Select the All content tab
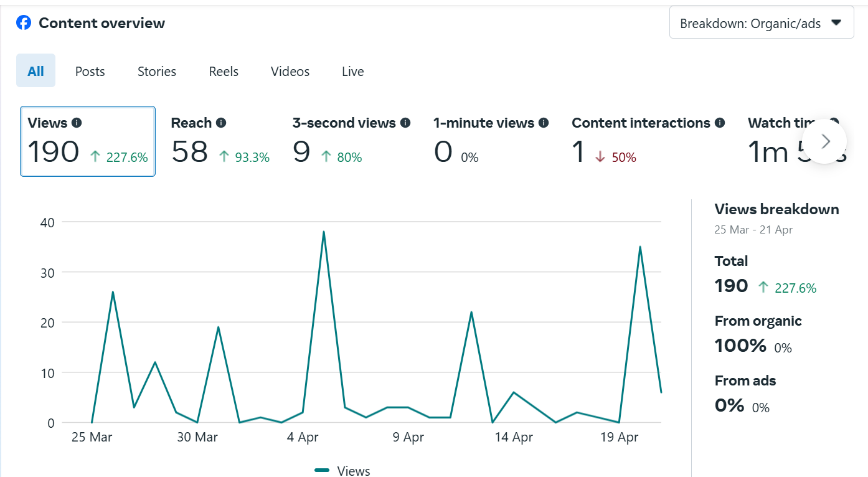The image size is (868, 477). [x=35, y=71]
